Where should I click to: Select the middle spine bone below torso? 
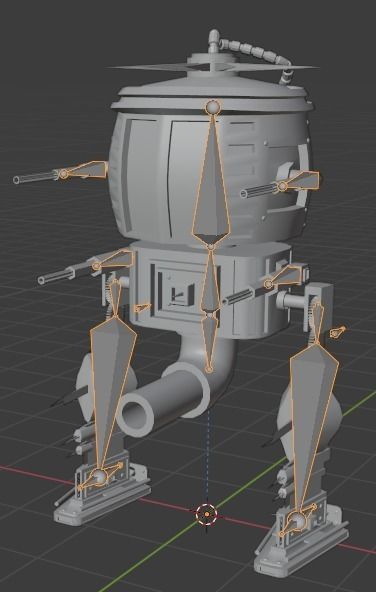[x=210, y=280]
